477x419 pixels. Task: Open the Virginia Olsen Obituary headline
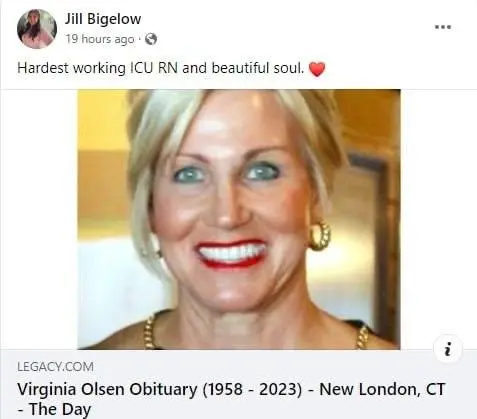tap(231, 399)
